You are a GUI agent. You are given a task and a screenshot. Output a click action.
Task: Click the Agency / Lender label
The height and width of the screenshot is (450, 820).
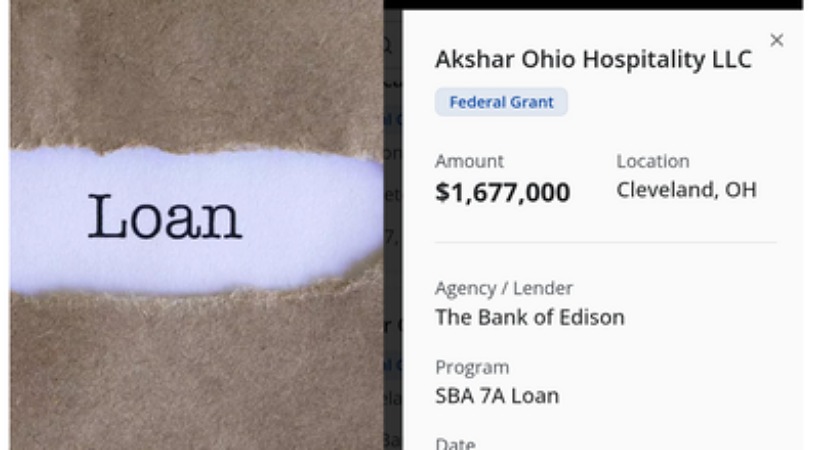pyautogui.click(x=503, y=289)
